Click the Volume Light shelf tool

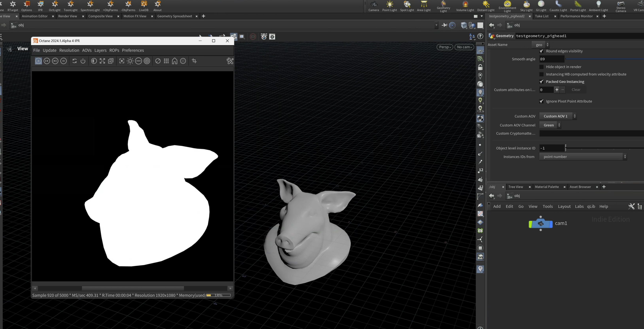point(465,6)
